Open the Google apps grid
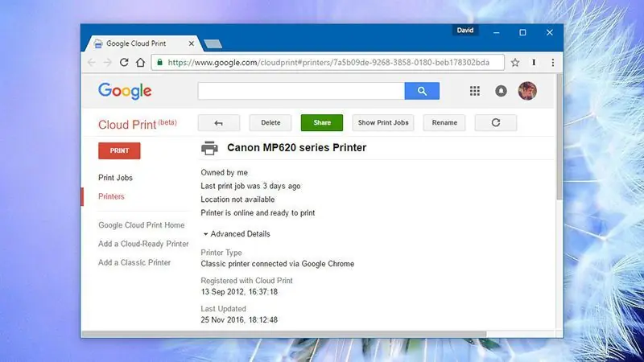Screen dimensions: 644x362 point(475,91)
